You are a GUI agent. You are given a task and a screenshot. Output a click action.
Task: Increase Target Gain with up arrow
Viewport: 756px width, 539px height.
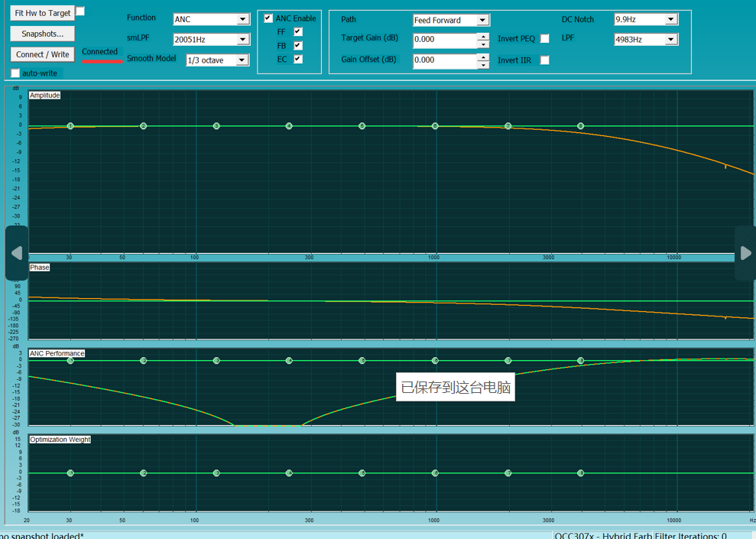(483, 36)
